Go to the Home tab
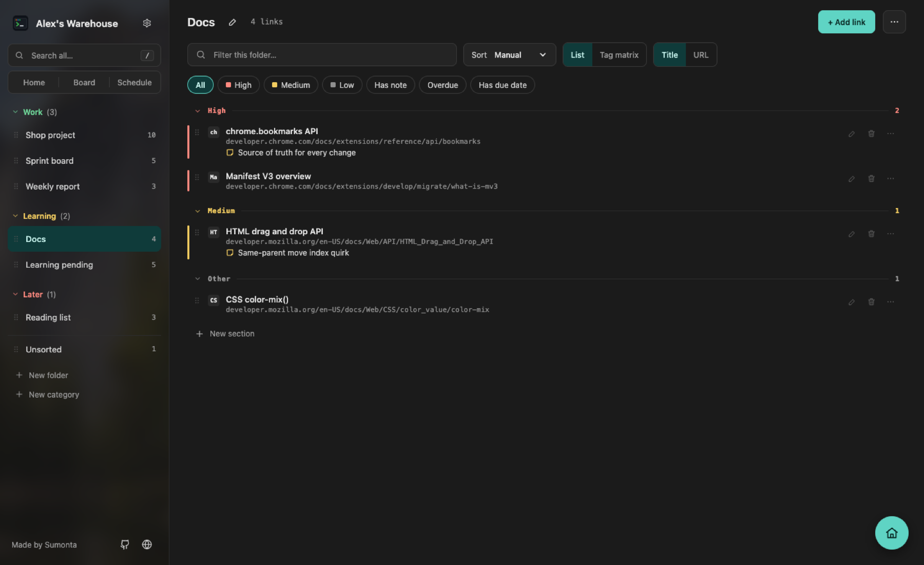924x565 pixels. coord(34,83)
